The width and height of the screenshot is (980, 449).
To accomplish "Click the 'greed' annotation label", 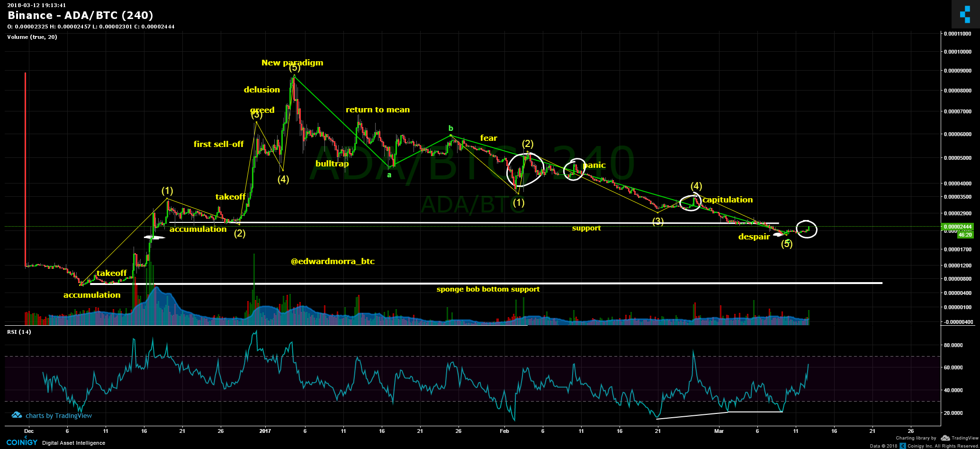I will pyautogui.click(x=262, y=110).
